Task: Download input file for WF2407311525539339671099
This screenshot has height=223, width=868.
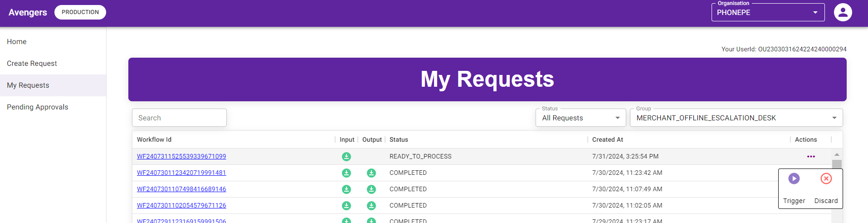Action: pos(346,157)
